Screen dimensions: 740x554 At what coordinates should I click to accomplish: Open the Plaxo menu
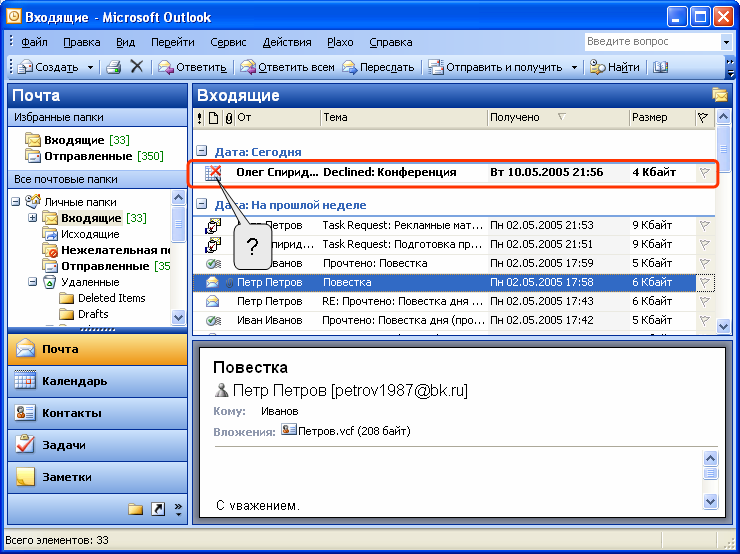coord(340,42)
